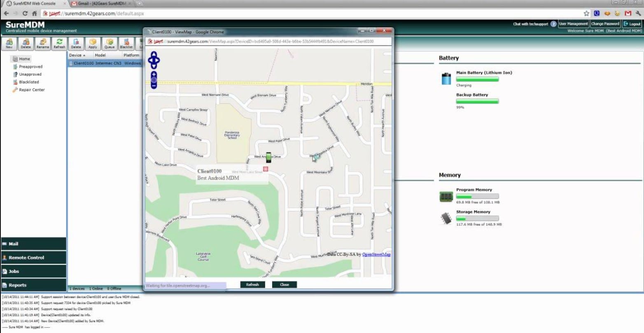
Task: Click the globe zoom-to-world icon on the map
Action: click(x=154, y=80)
